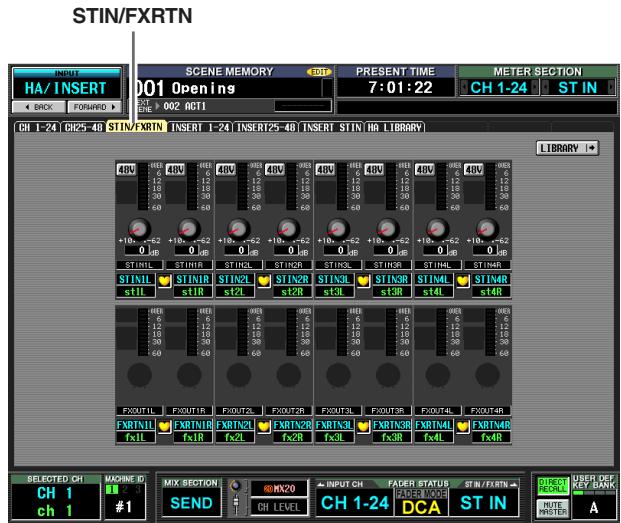This screenshot has width=621, height=523.
Task: Click the EDIT indicator in Scene Memory
Action: pyautogui.click(x=319, y=72)
